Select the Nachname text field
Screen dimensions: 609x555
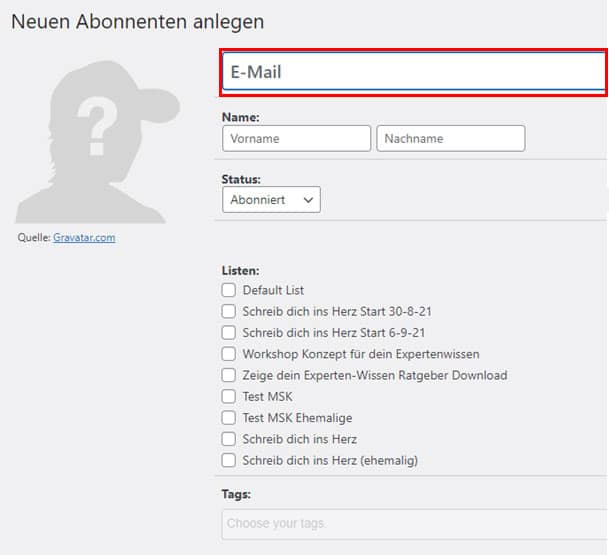click(x=450, y=139)
